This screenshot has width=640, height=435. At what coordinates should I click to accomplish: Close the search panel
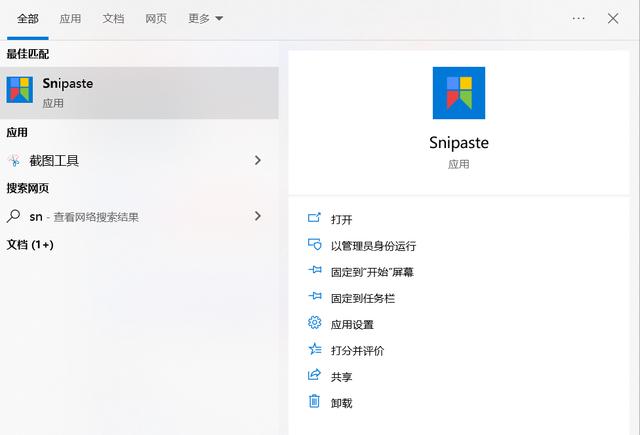(x=613, y=18)
